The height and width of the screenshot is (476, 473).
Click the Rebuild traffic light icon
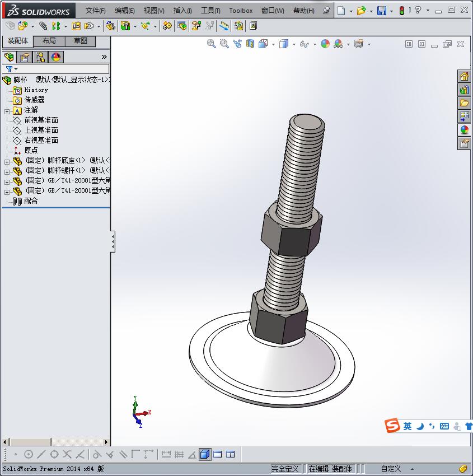402,11
